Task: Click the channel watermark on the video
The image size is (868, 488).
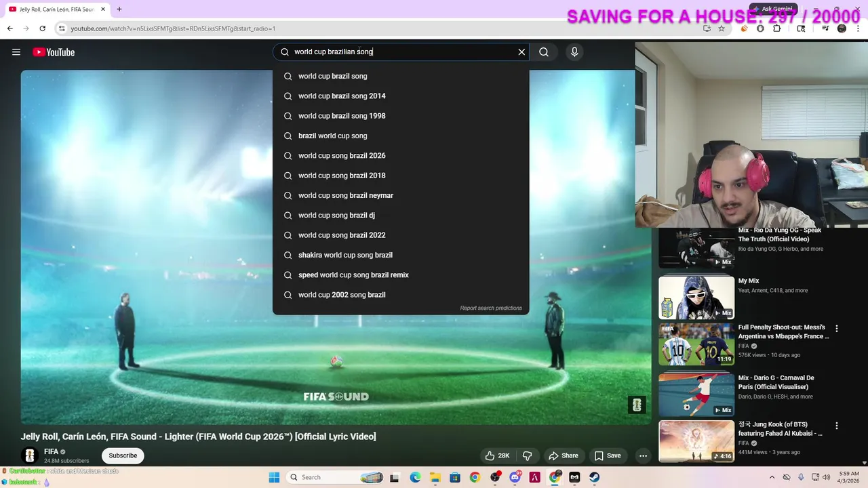Action: point(637,405)
